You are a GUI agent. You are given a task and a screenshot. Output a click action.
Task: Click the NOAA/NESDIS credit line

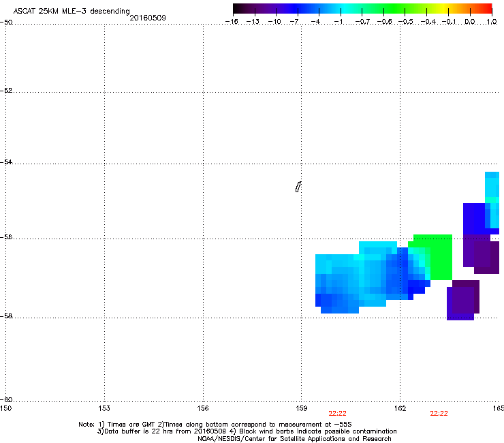click(294, 439)
